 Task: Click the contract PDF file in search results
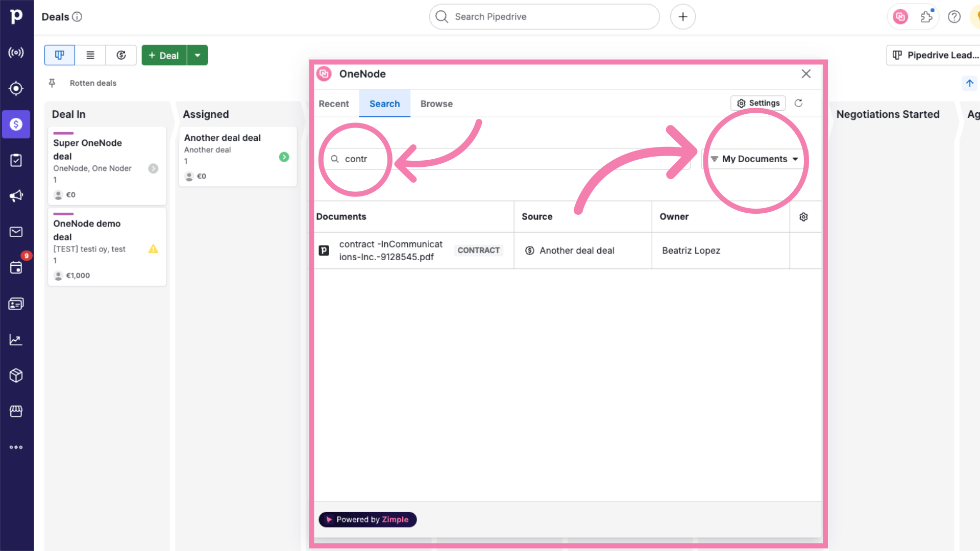390,251
